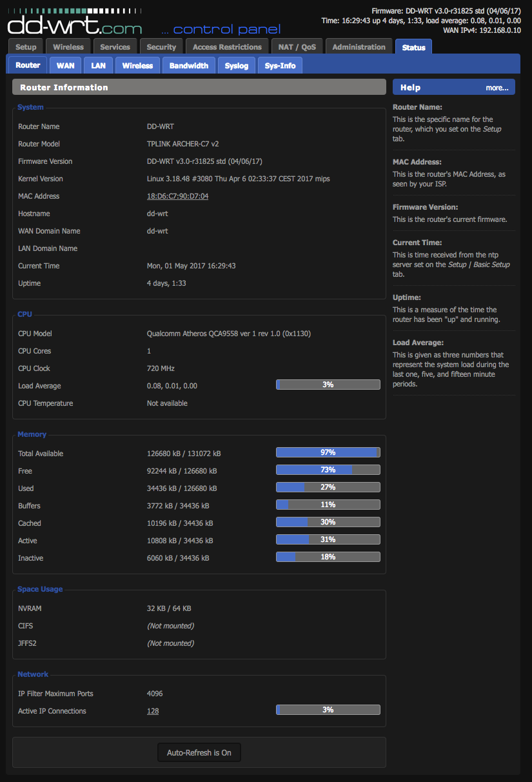Viewport: 532px width, 782px height.
Task: Click the uptime value '4 days, 1:33'
Action: tap(166, 283)
